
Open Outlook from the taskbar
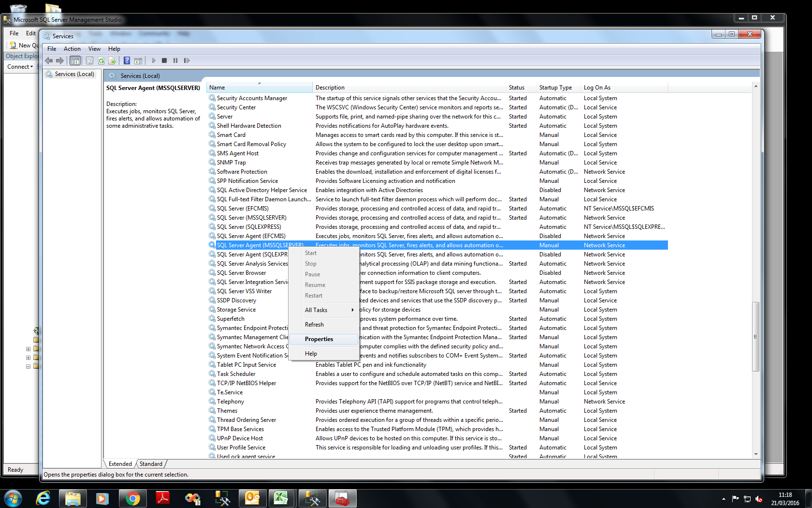pos(252,498)
